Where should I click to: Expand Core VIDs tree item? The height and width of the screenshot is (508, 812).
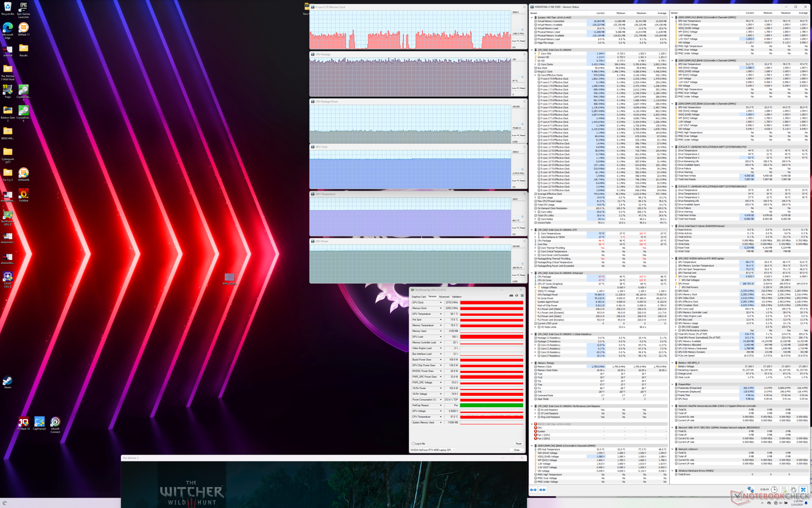coord(535,53)
